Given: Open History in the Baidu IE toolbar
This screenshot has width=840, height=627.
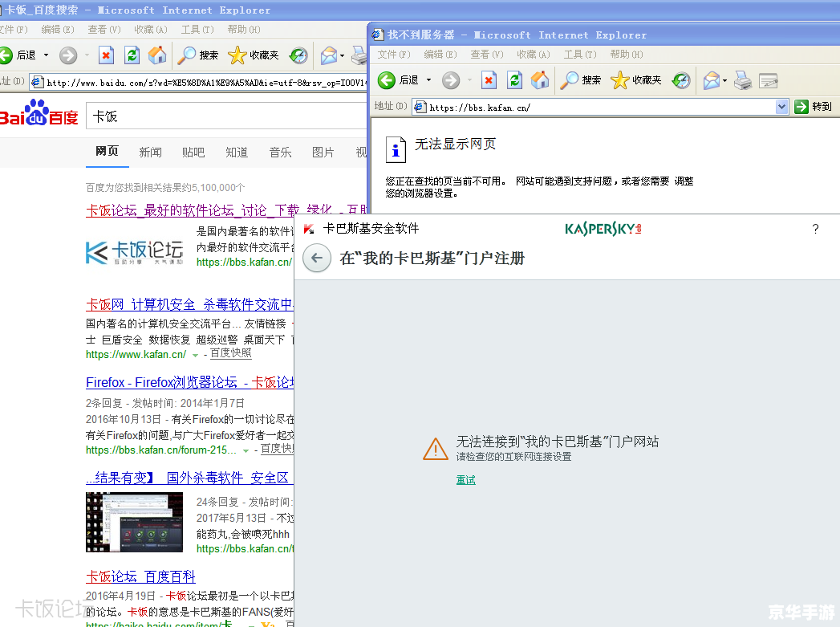Looking at the screenshot, I should (298, 55).
